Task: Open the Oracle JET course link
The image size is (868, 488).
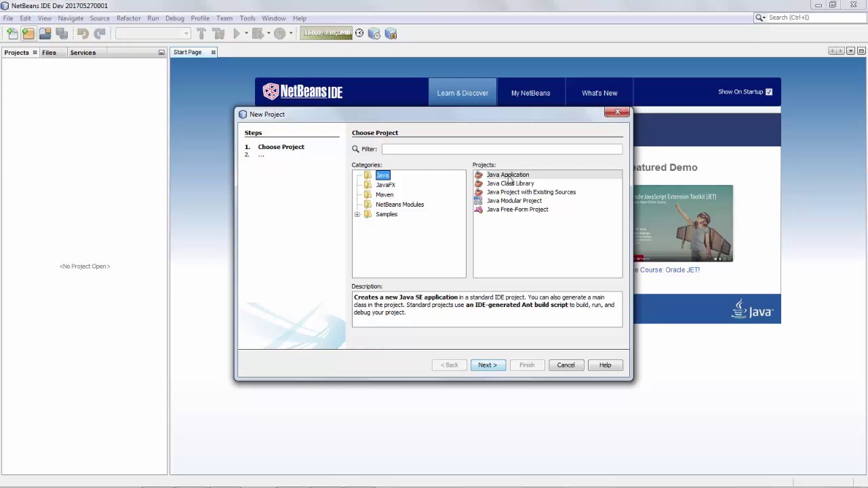Action: (x=666, y=270)
